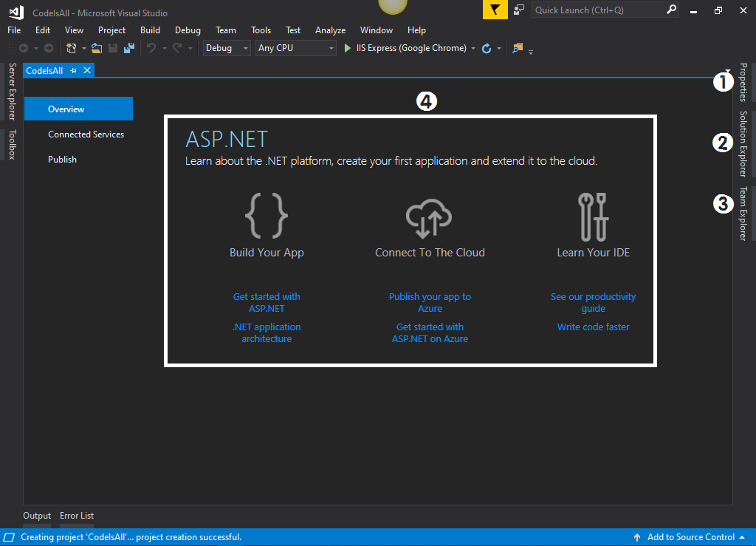
Task: Click the send feedback icon
Action: point(519,10)
